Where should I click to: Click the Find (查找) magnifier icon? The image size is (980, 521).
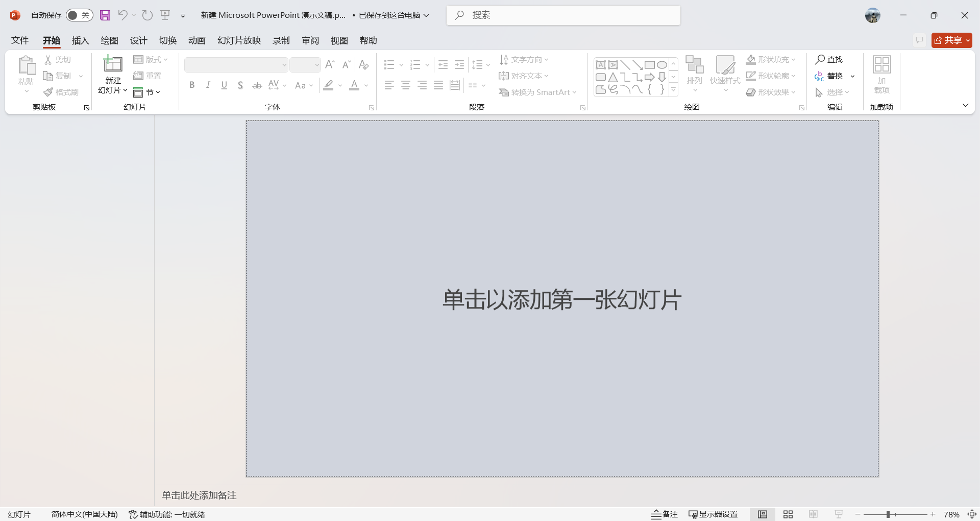tap(820, 60)
